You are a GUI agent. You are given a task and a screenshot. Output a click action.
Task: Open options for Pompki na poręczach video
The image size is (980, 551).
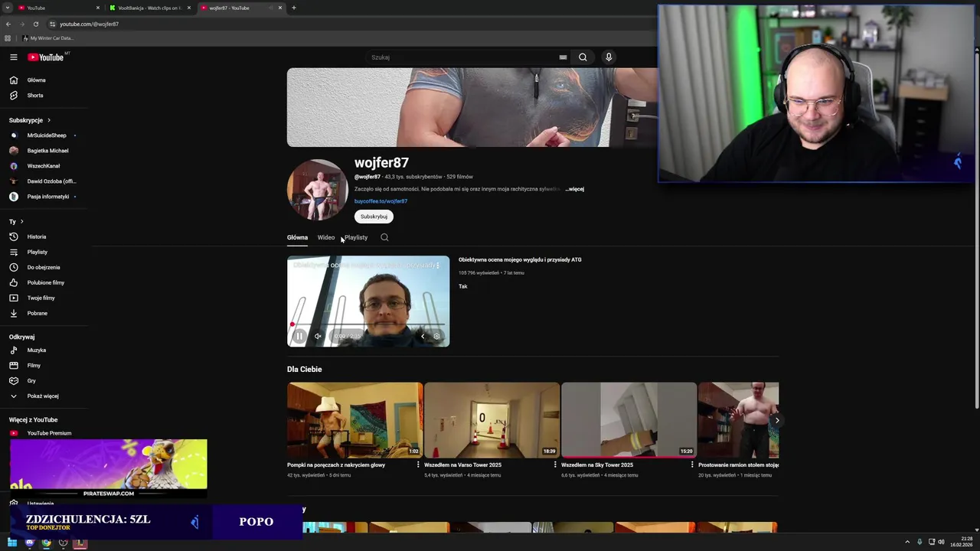[418, 465]
